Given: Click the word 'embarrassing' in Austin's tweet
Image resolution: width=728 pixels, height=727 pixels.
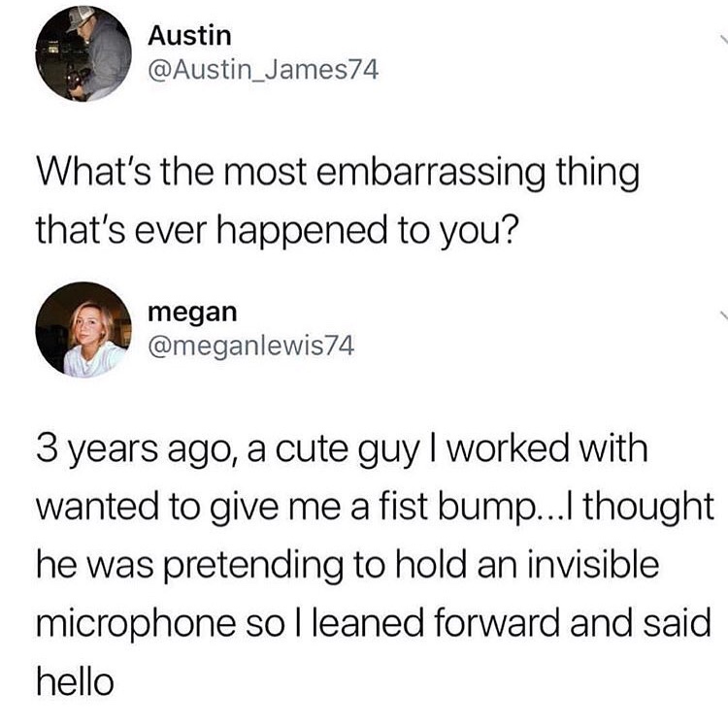Looking at the screenshot, I should 430,172.
